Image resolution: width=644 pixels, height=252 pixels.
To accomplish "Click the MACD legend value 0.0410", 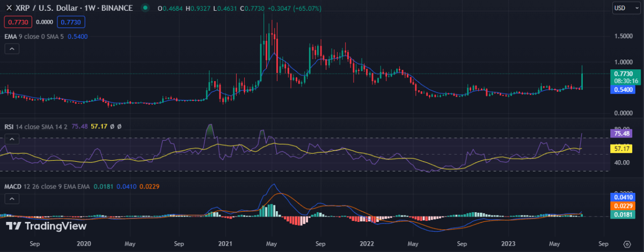I will [x=126, y=186].
